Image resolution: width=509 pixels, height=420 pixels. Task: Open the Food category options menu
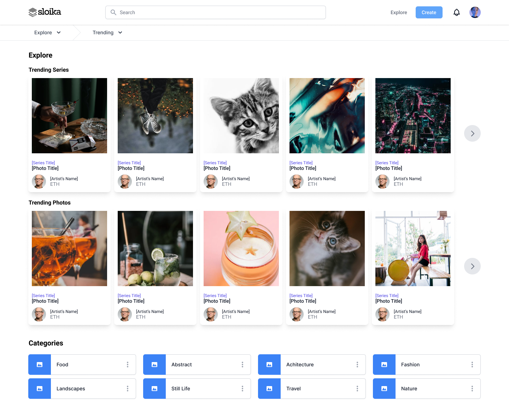pyautogui.click(x=128, y=365)
